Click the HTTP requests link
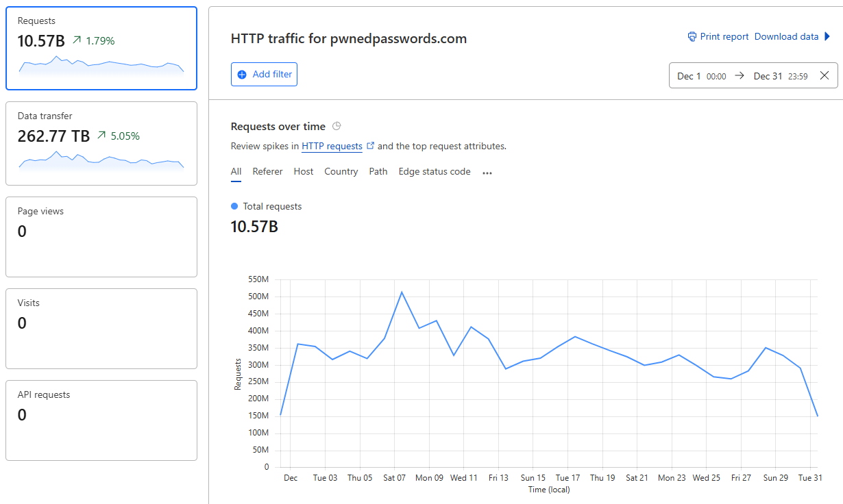The width and height of the screenshot is (843, 504). click(x=332, y=146)
